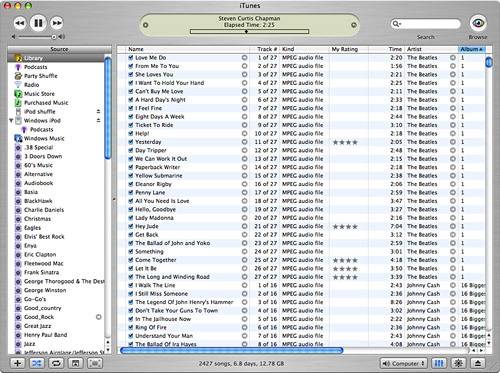Pause playback with the pause button
The image size is (500, 373).
coord(38,23)
